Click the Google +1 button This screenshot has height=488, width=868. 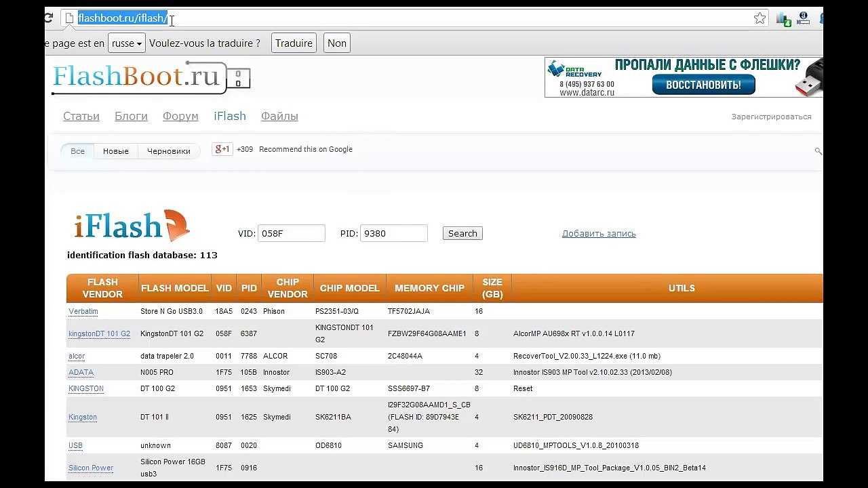[222, 149]
